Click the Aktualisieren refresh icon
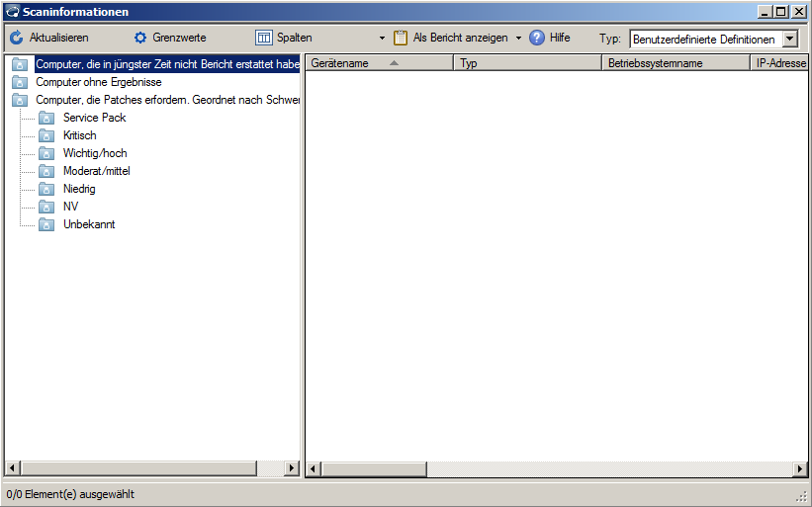812x507 pixels. click(x=16, y=38)
